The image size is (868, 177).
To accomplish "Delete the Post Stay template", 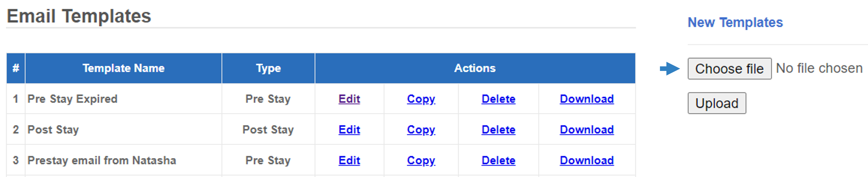I will coord(498,130).
